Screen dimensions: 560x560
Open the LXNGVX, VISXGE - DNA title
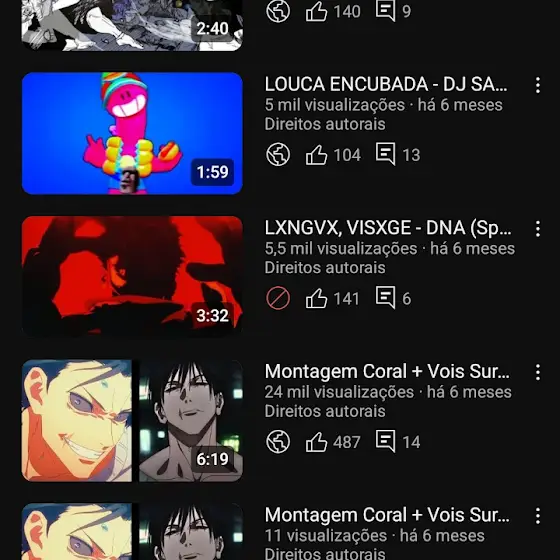[x=388, y=228]
